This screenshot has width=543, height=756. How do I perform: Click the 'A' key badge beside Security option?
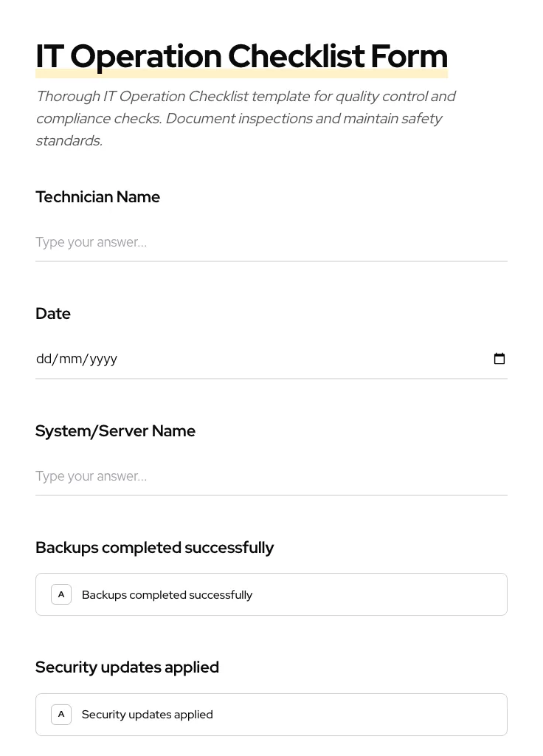tap(61, 714)
